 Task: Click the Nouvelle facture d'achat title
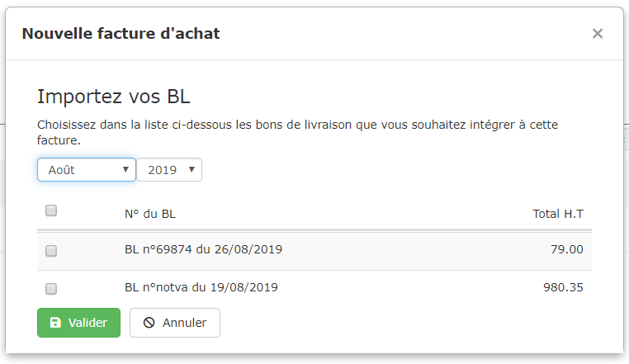(x=121, y=34)
